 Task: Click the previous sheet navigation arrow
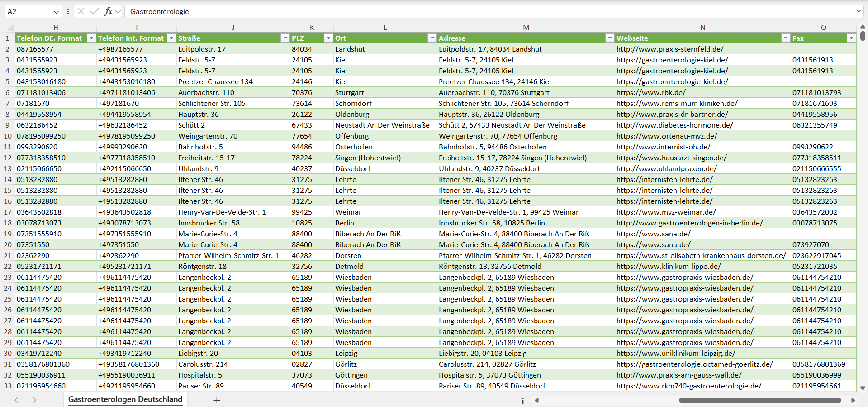[16, 400]
